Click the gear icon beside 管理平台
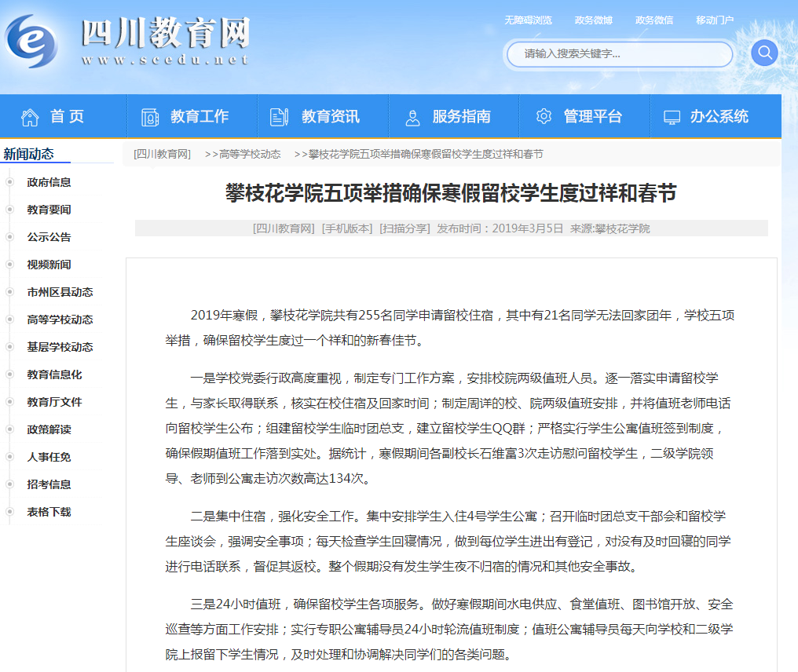Image resolution: width=798 pixels, height=672 pixels. 544,116
